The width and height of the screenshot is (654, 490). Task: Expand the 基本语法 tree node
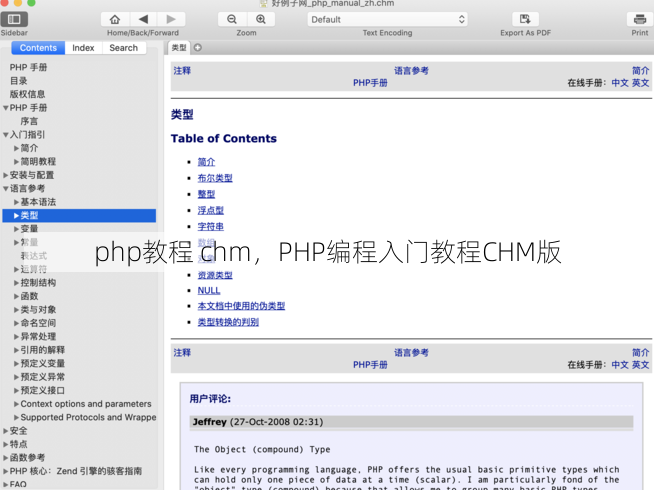[x=16, y=202]
